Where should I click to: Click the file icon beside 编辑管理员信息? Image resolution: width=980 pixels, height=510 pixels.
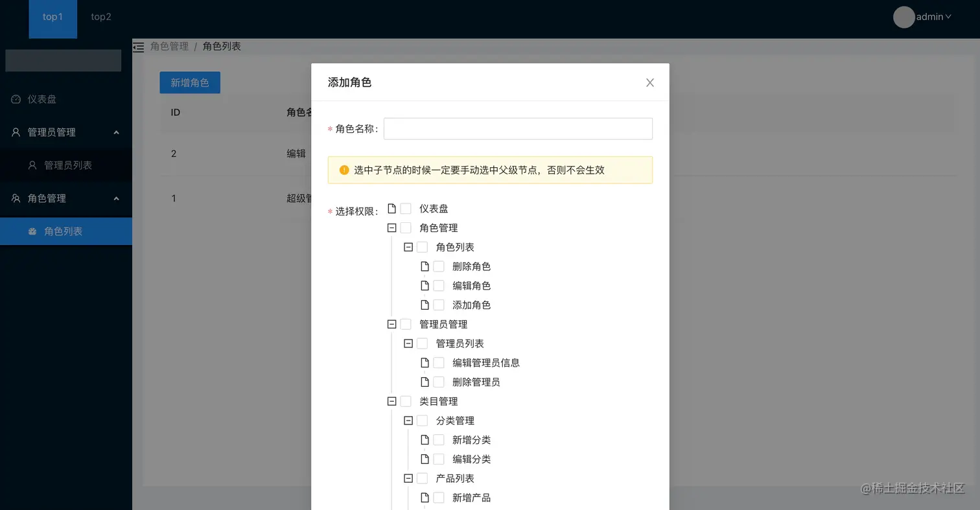[x=425, y=363]
